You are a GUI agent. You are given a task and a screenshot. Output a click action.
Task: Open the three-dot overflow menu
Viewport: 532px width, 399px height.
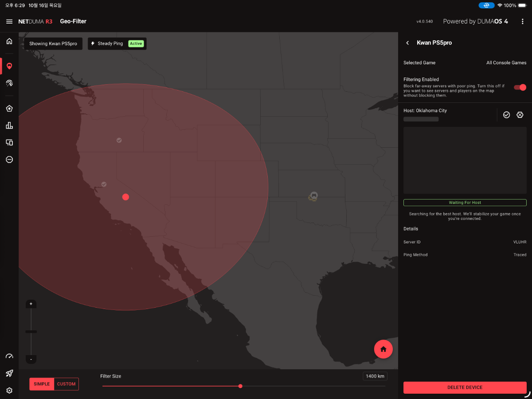523,21
